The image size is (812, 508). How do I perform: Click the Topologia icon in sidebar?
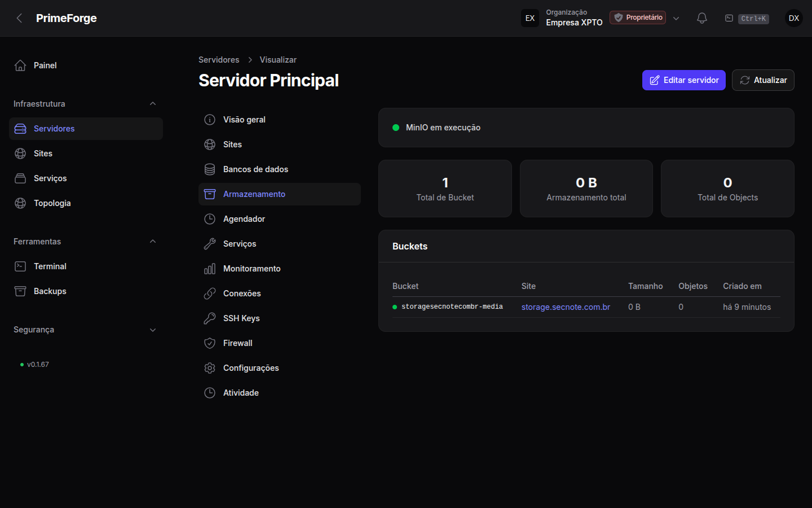click(20, 203)
